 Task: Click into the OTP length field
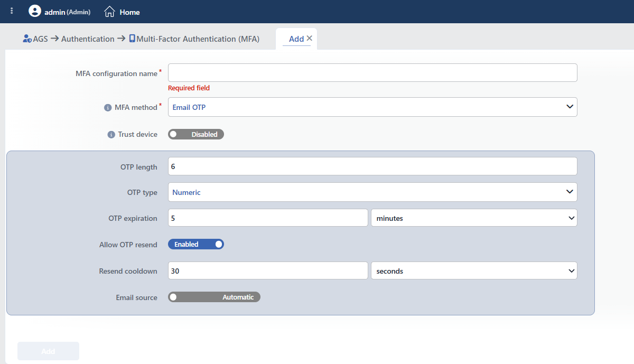pos(372,166)
